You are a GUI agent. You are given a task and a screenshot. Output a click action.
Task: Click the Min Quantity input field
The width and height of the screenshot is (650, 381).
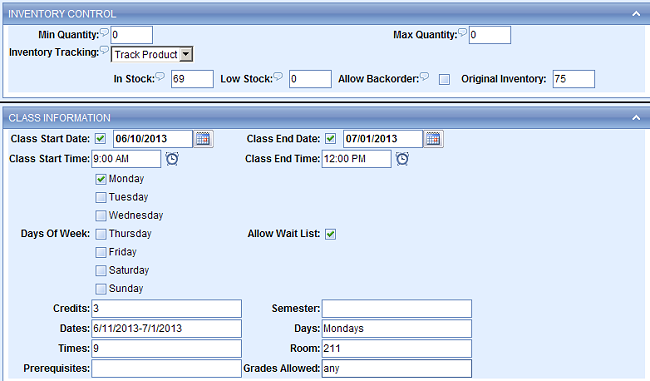coord(131,35)
